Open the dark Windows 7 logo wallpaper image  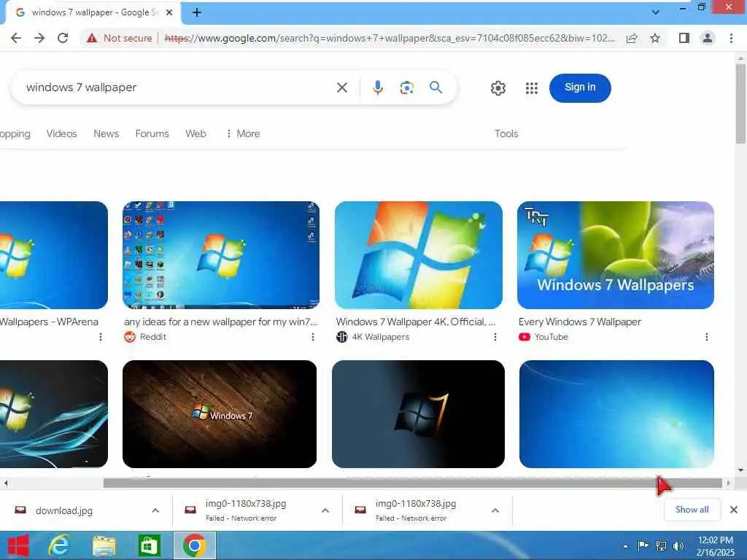click(x=418, y=414)
